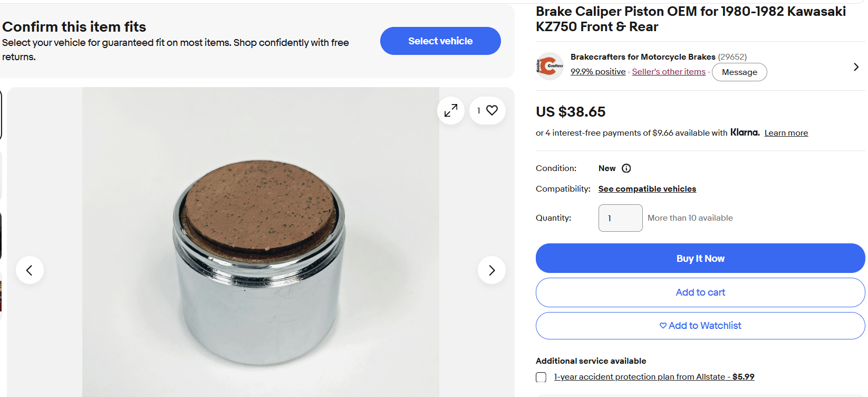Click the Brakecrafters seller logo
Viewport: 868px width, 397px height.
pos(550,66)
